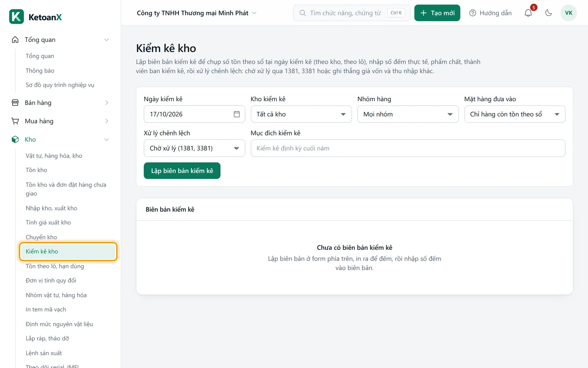Open the Tồn kho page

[36, 170]
